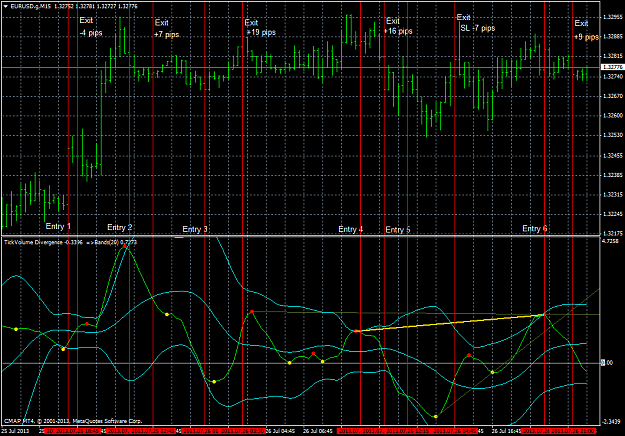Click the 1.32600 price scale value

pyautogui.click(x=613, y=116)
